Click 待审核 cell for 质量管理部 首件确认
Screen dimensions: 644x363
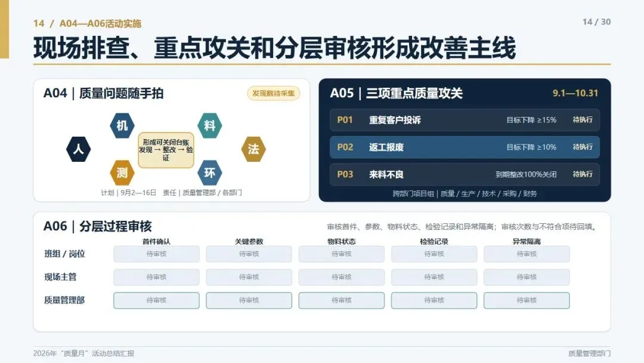coord(156,300)
